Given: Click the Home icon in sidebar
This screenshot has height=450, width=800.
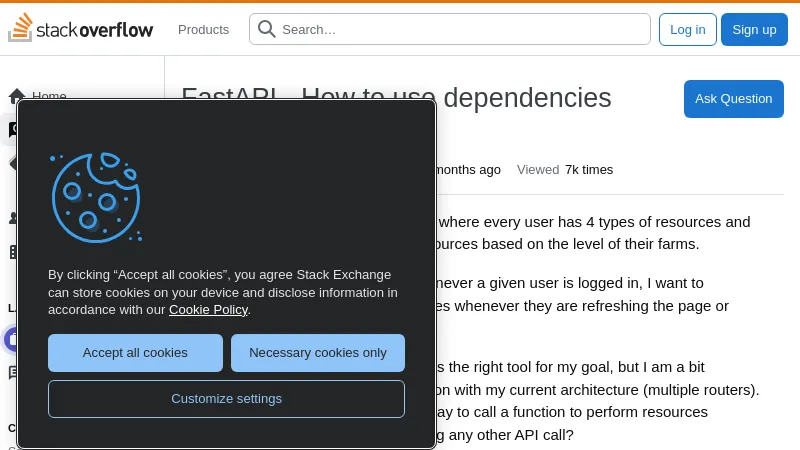Looking at the screenshot, I should click(17, 96).
